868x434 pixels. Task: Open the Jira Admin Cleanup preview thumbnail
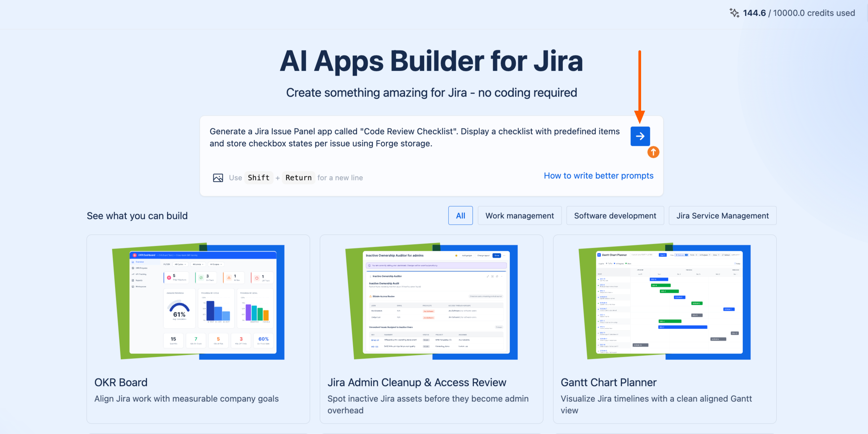[x=431, y=301]
